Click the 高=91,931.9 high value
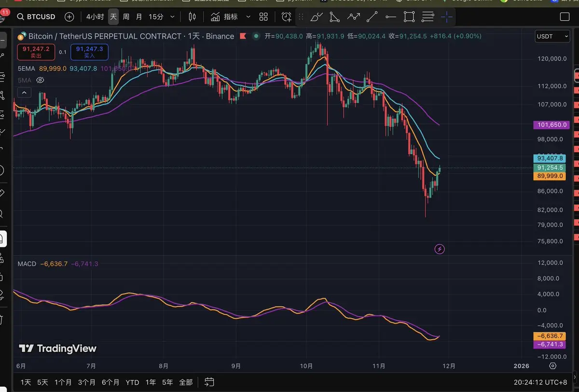Image resolution: width=579 pixels, height=392 pixels. pyautogui.click(x=325, y=36)
